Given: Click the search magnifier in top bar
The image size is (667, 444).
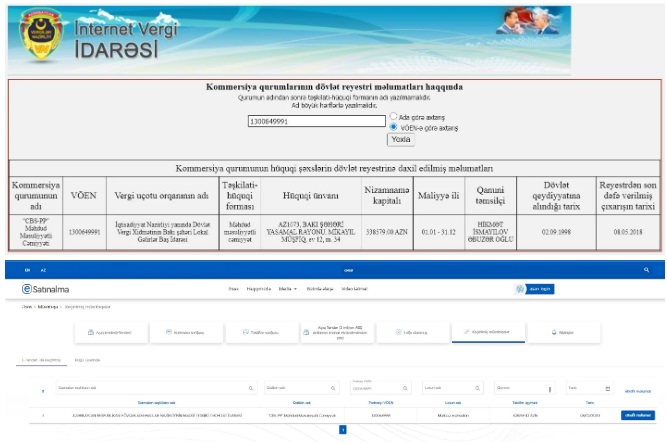Looking at the screenshot, I should point(647,271).
